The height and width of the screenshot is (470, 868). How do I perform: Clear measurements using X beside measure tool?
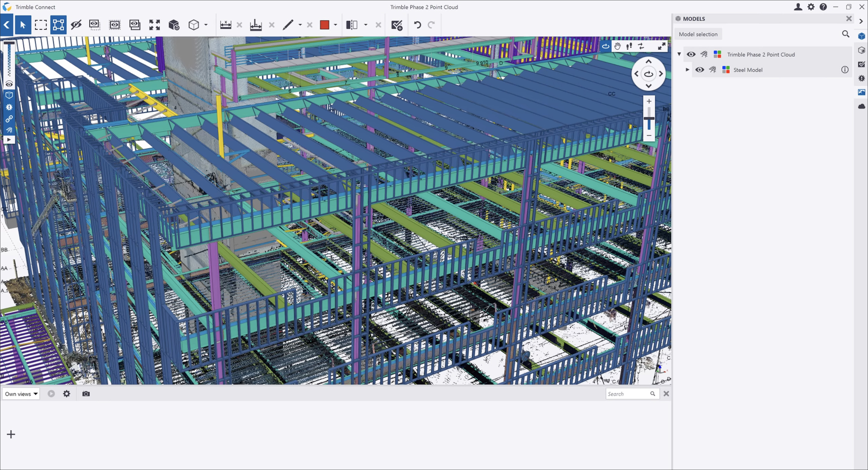click(x=239, y=25)
